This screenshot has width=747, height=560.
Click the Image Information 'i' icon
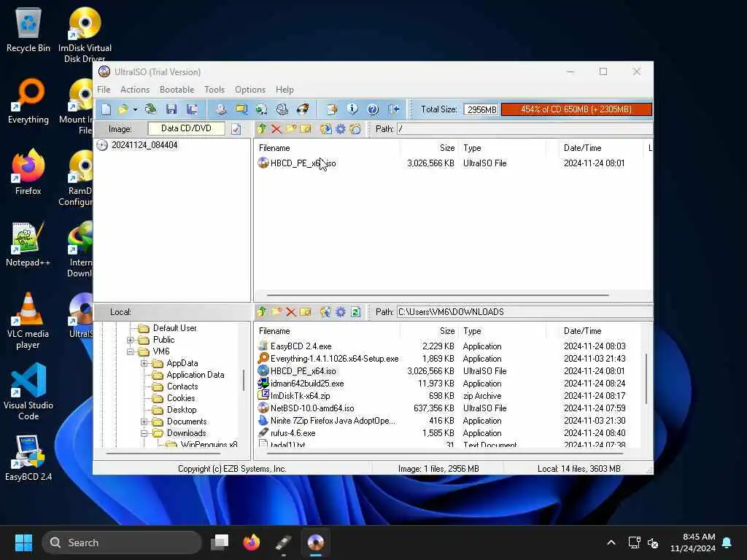(x=352, y=109)
